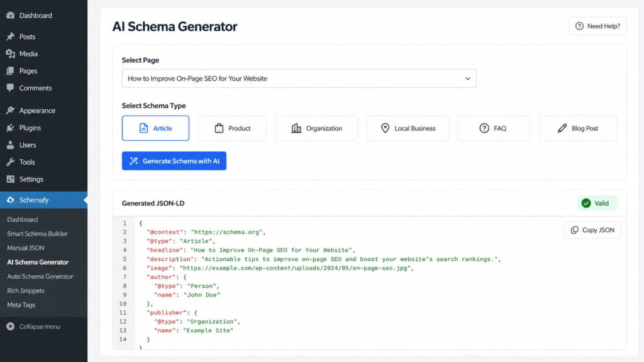Click the "John Doe" author name value
Viewport: 644px width, 362px height.
pyautogui.click(x=202, y=295)
